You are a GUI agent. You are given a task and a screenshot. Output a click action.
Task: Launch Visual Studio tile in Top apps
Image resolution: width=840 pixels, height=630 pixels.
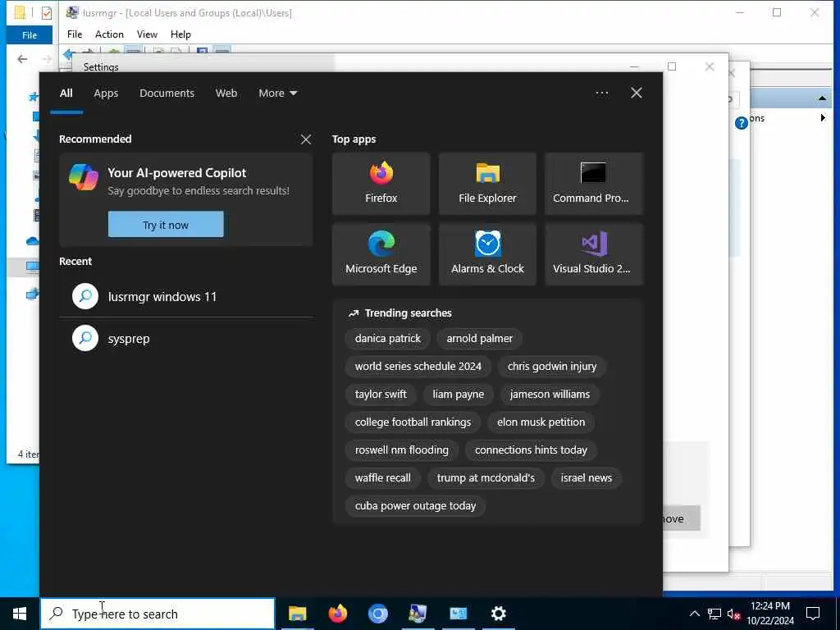point(594,254)
